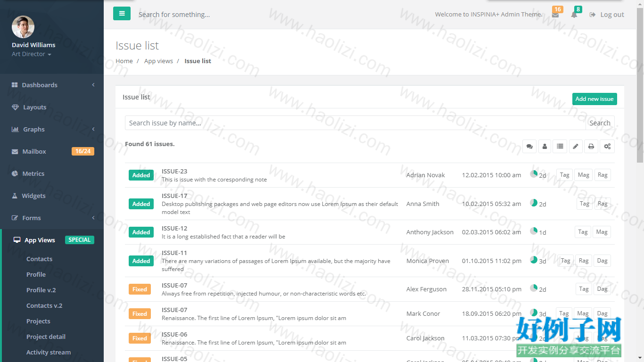
Task: Click the pie progress icon for ISSUE-11
Action: 534,260
